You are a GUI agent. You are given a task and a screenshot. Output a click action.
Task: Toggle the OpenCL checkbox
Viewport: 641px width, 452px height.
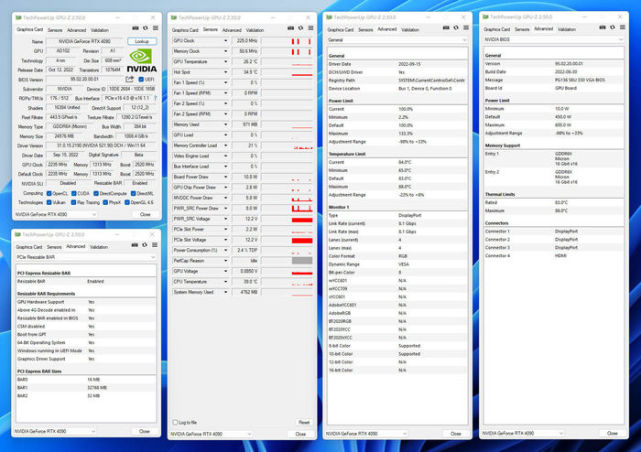click(49, 193)
